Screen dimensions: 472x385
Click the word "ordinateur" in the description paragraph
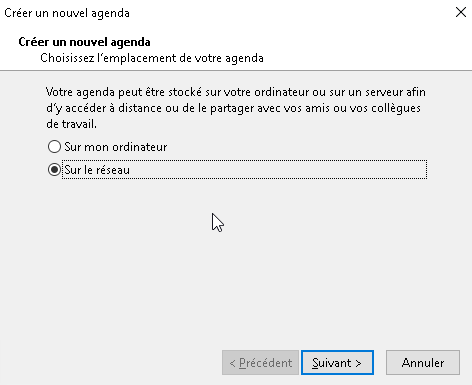281,92
